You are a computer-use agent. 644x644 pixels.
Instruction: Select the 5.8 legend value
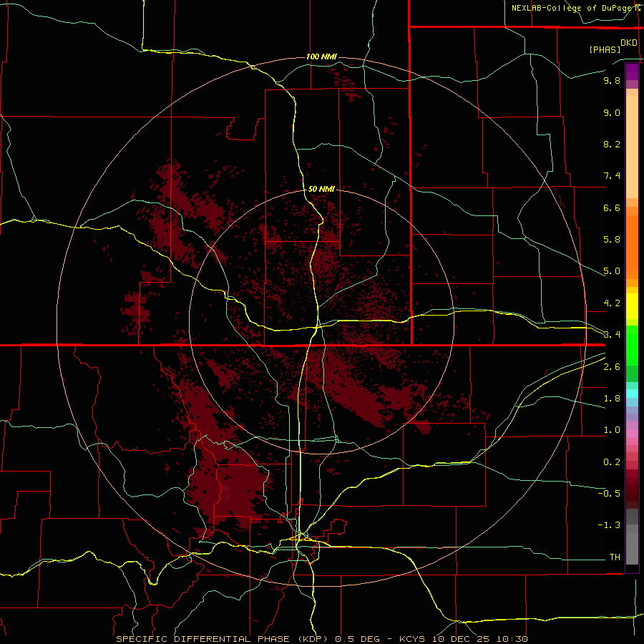(x=612, y=240)
